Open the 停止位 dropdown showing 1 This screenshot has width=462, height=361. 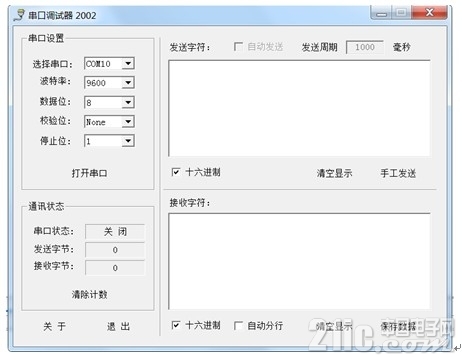click(x=128, y=141)
